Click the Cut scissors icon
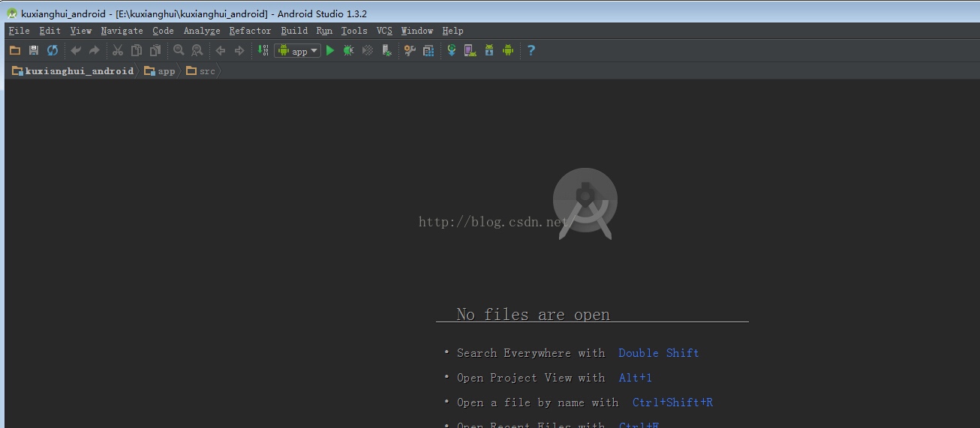This screenshot has height=428, width=980. click(x=118, y=50)
